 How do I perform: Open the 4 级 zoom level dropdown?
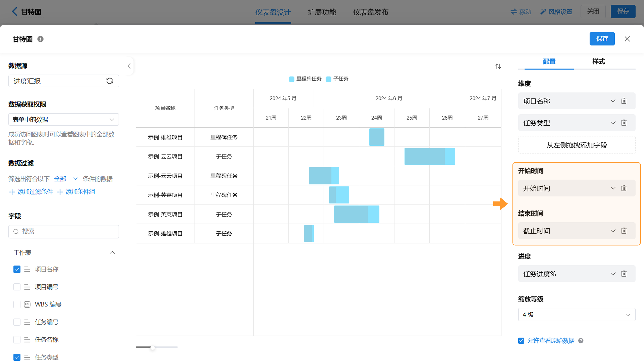pos(577,315)
